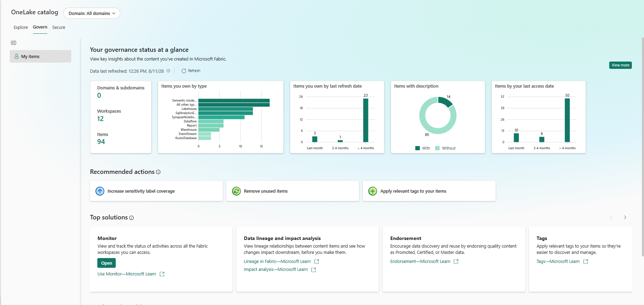Viewport: 644px width, 305px height.
Task: Switch to the Explore tab
Action: [21, 27]
